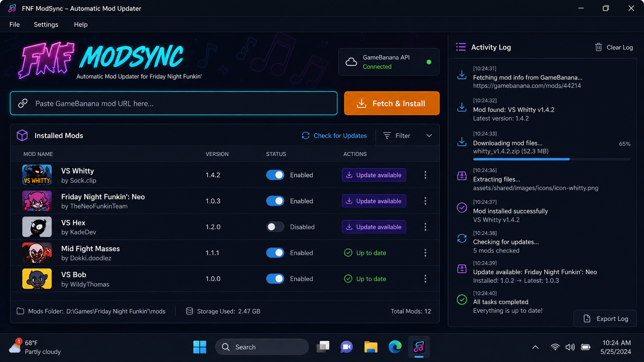This screenshot has height=362, width=644.
Task: Click Check for Updates
Action: click(334, 136)
